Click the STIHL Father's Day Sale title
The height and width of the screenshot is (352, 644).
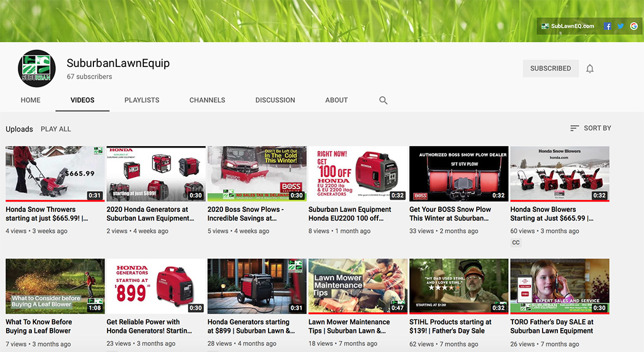[450, 326]
